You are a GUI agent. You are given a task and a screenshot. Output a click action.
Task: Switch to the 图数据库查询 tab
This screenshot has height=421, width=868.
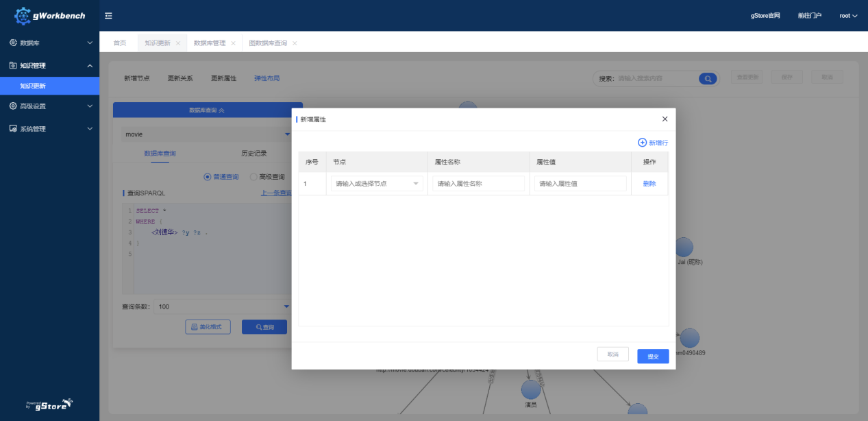coord(268,43)
